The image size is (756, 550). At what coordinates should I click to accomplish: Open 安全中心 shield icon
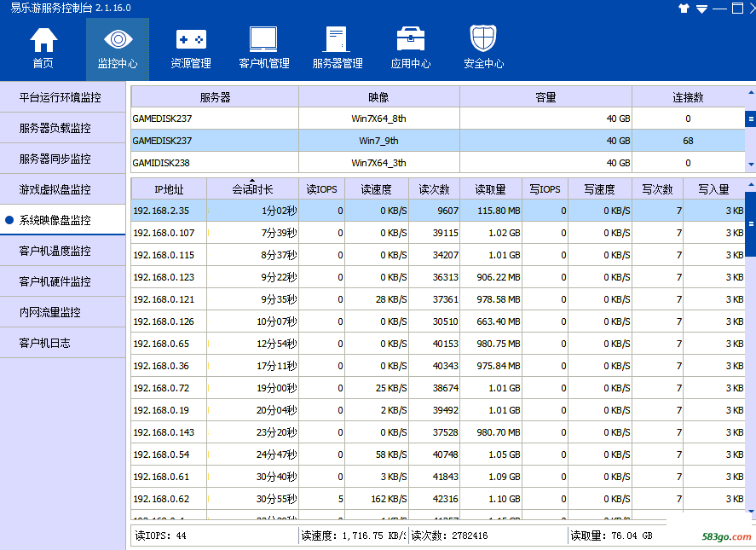[x=483, y=38]
